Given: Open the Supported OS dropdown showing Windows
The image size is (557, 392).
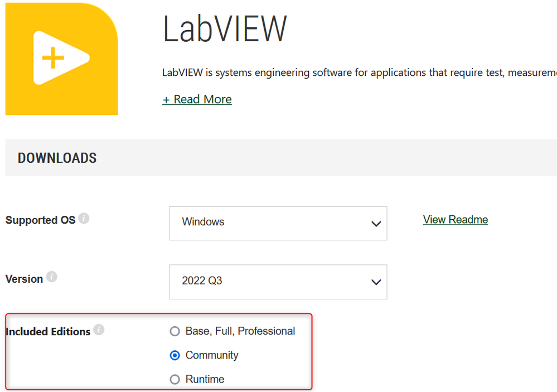Looking at the screenshot, I should [x=278, y=223].
